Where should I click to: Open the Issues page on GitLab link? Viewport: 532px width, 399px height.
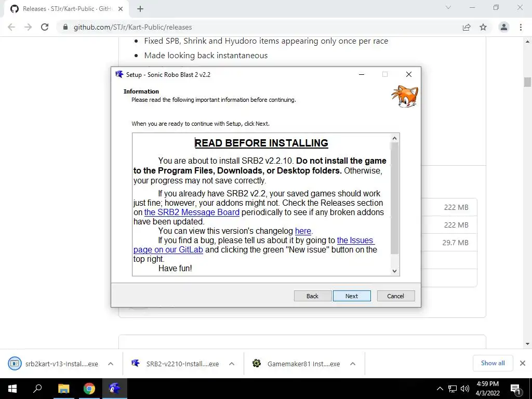tap(254, 245)
